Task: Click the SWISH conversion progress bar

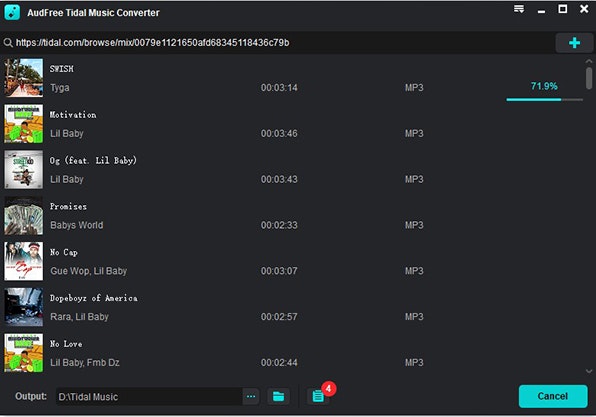Action: (544, 100)
